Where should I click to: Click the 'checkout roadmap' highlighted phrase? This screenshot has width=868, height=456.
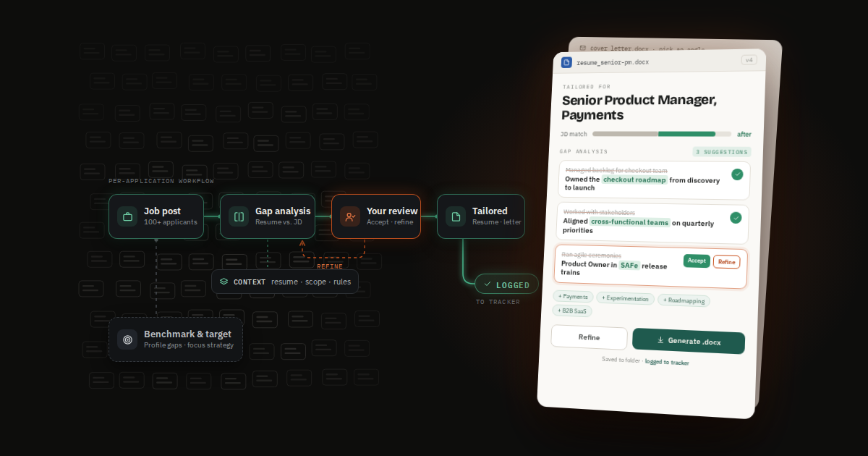tap(634, 180)
